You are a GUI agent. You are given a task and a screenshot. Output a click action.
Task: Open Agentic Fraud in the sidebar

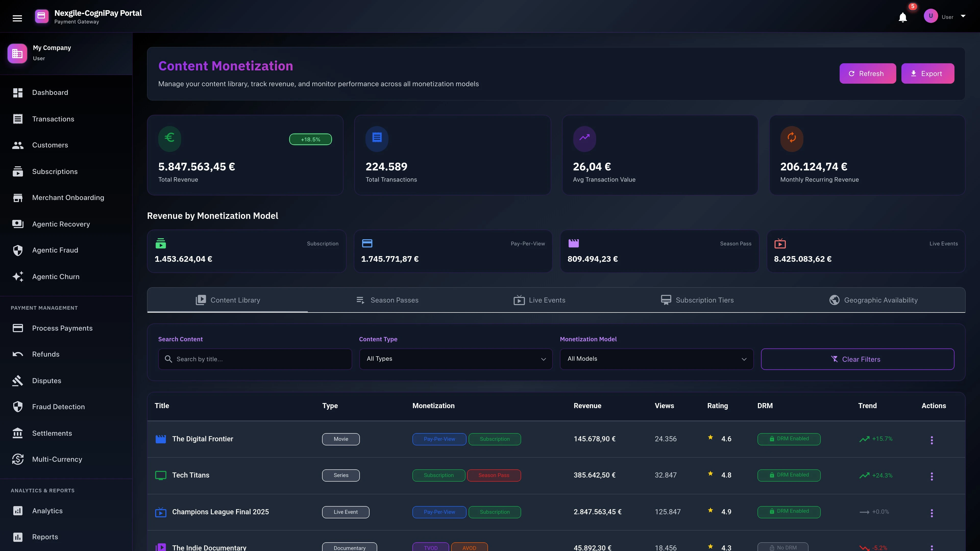tap(55, 250)
